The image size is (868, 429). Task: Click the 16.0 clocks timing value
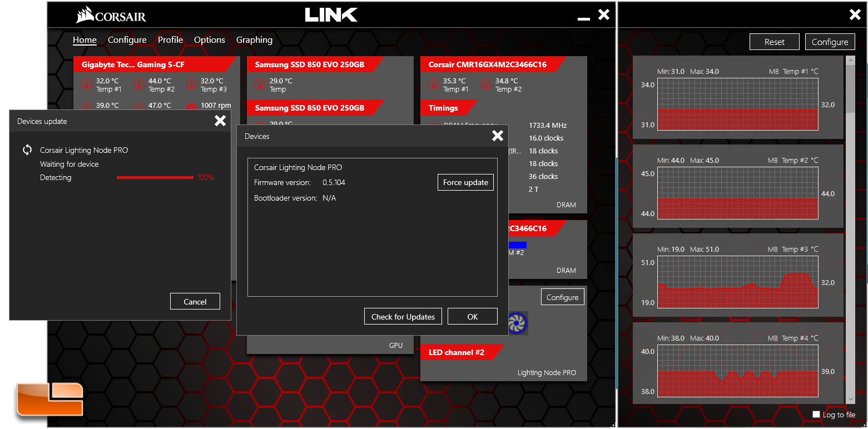546,138
